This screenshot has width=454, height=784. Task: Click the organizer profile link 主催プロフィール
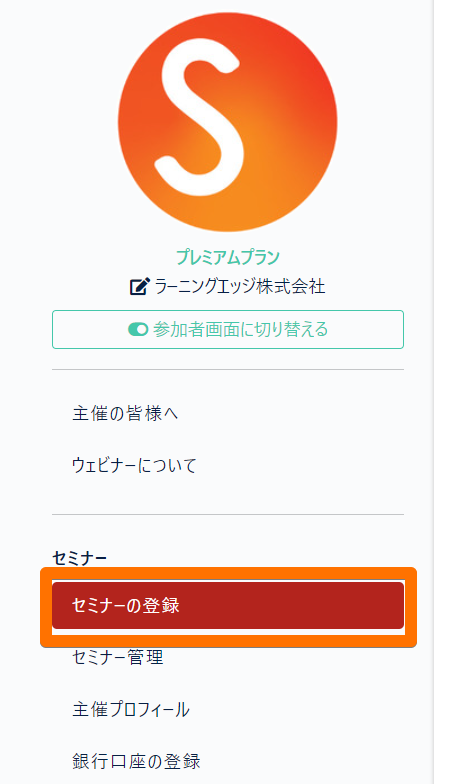(131, 710)
